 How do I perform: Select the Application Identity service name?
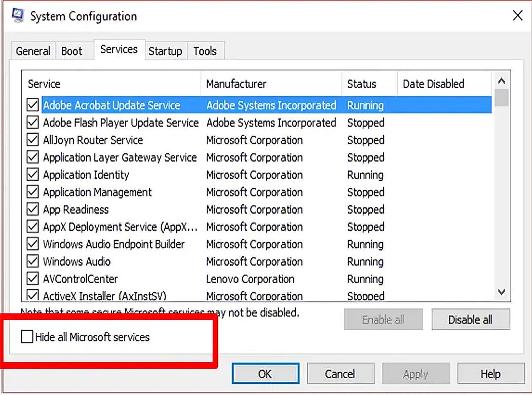(86, 175)
